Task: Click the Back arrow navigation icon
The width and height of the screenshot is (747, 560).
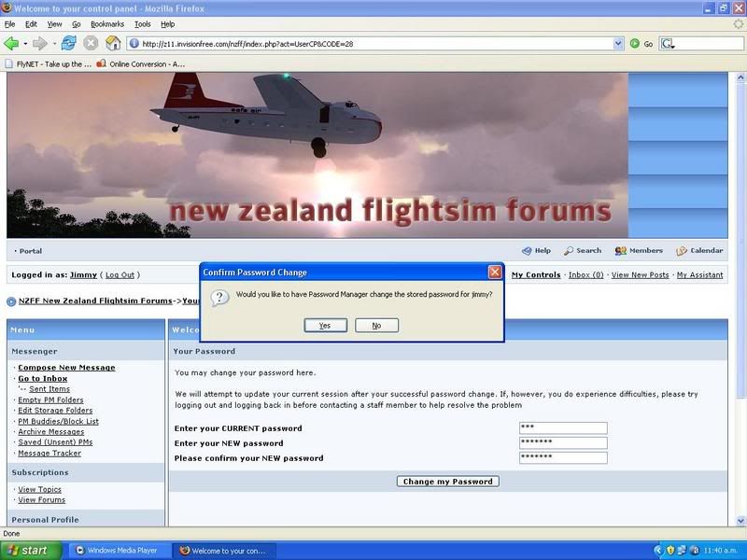Action: tap(11, 43)
